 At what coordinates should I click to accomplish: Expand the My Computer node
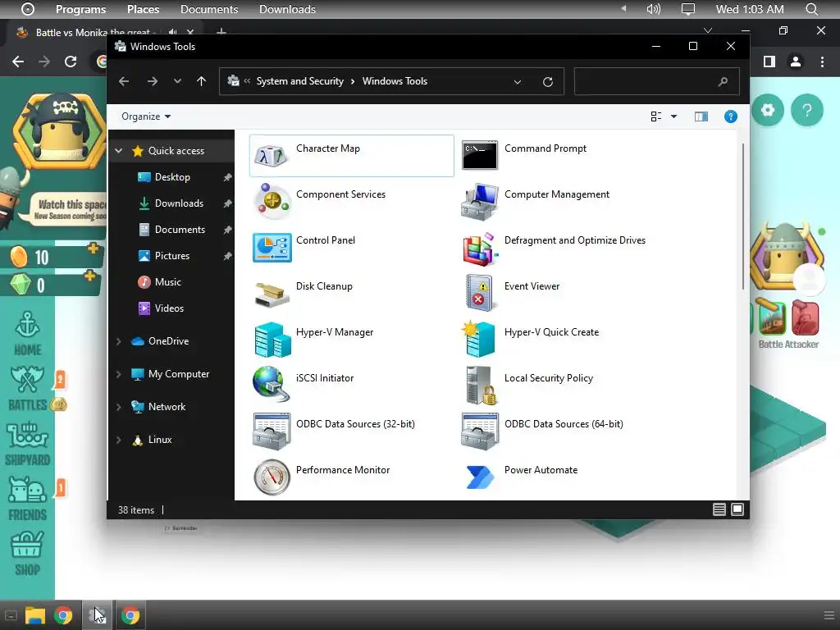coord(119,374)
